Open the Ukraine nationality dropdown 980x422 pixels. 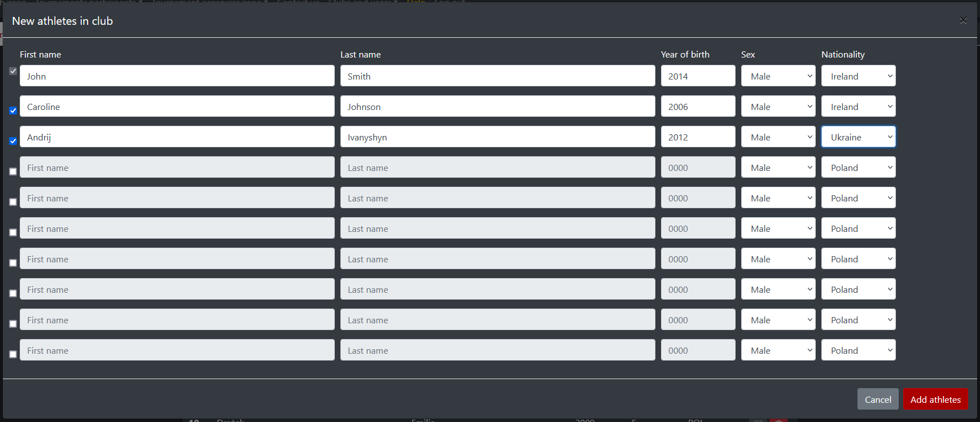(x=859, y=137)
